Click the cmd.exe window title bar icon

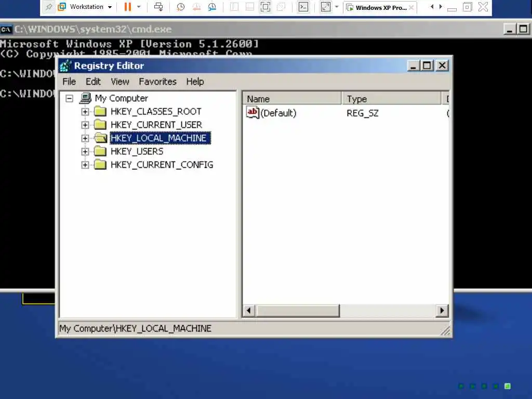pos(6,30)
